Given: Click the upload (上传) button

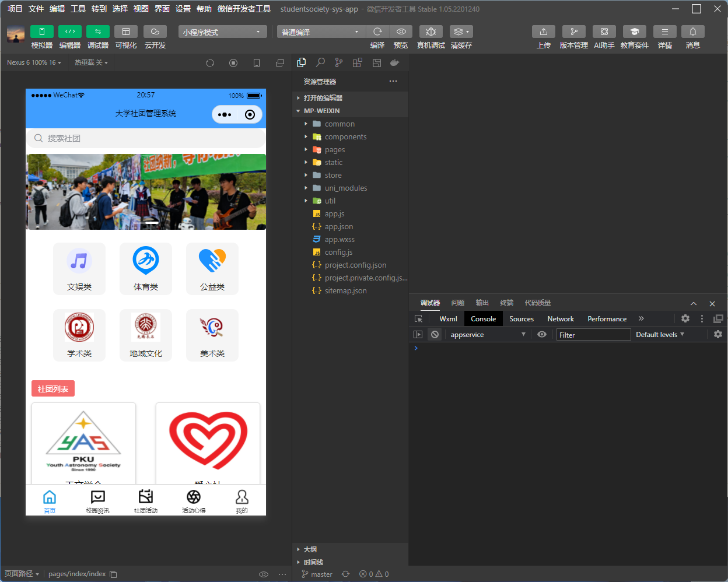Looking at the screenshot, I should 544,31.
